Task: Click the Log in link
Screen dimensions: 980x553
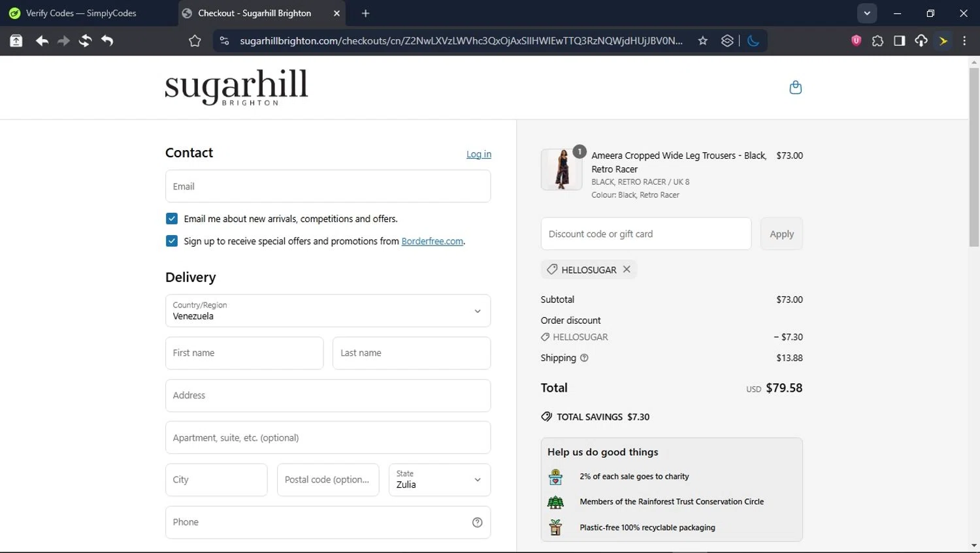Action: pos(479,154)
